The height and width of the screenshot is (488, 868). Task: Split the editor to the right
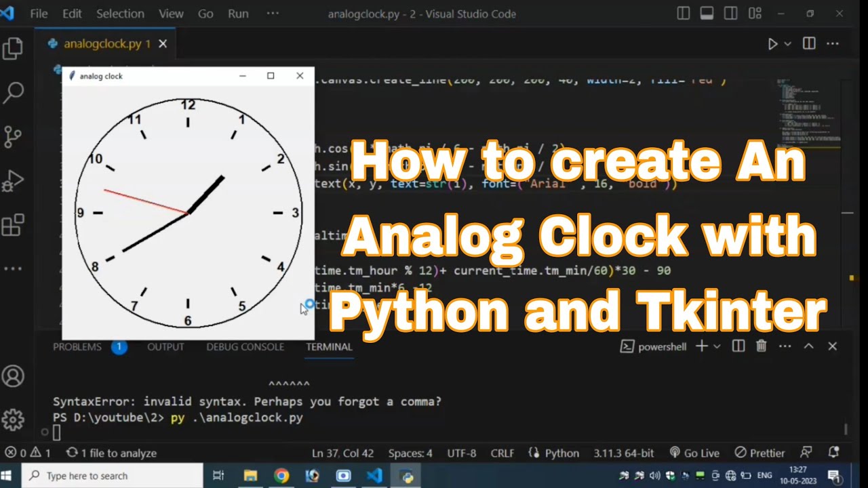pyautogui.click(x=809, y=43)
